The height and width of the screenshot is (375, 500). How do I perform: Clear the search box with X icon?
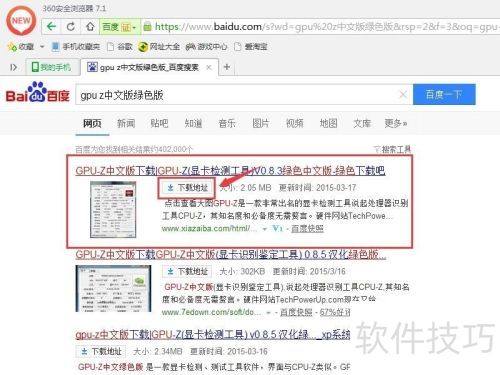coord(403,95)
